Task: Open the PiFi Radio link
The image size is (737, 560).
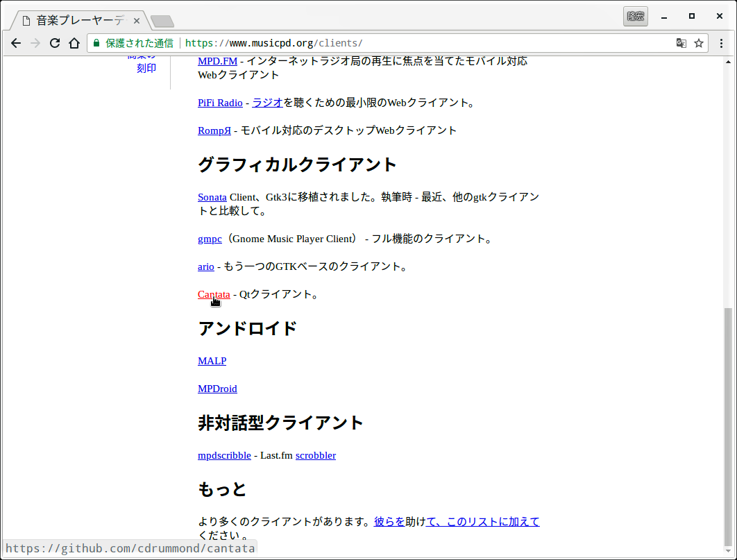Action: point(220,103)
